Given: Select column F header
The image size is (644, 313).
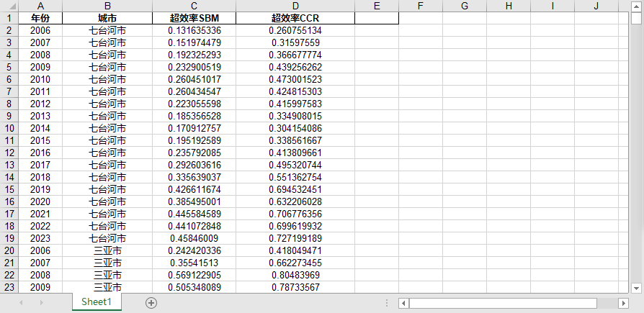Looking at the screenshot, I should pos(421,6).
